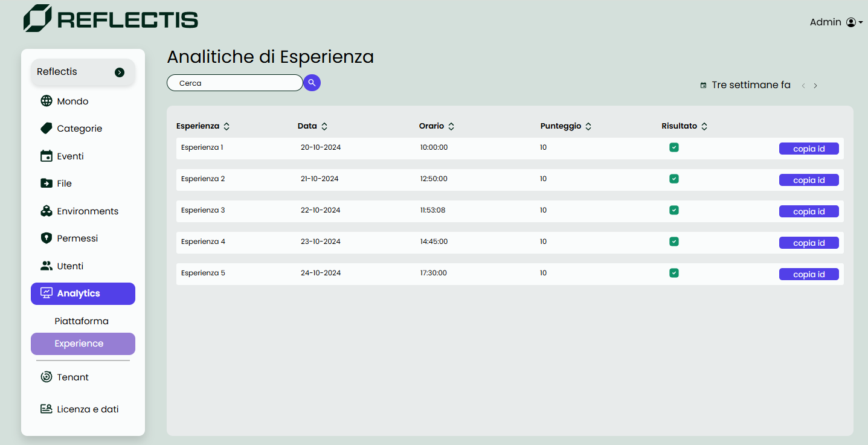Select the Mondo globe icon in sidebar
Screen dimensions: 868x445
click(46, 101)
